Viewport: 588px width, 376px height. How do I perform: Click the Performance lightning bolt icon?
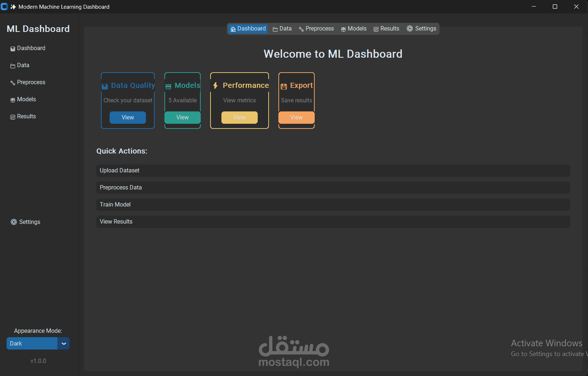[215, 85]
